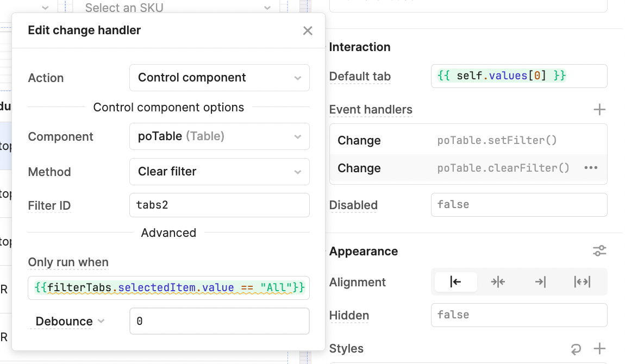The image size is (625, 364).
Task: Edit the Default tab expression field
Action: point(519,76)
